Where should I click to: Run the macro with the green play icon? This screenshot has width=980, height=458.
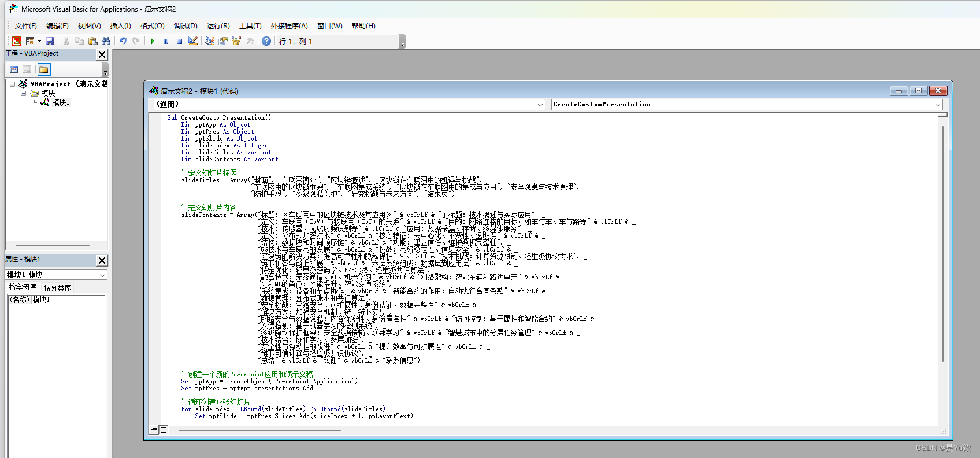pos(153,41)
